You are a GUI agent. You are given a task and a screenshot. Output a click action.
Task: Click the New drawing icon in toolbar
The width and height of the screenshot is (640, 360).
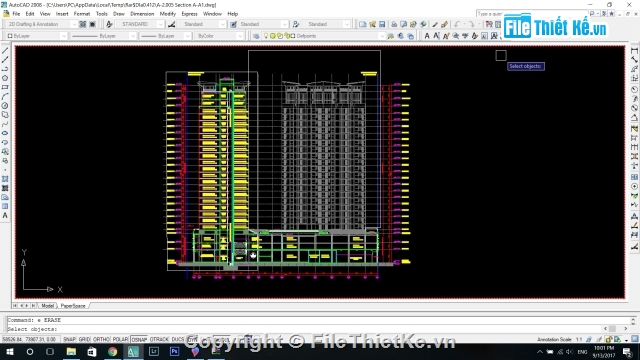click(362, 24)
